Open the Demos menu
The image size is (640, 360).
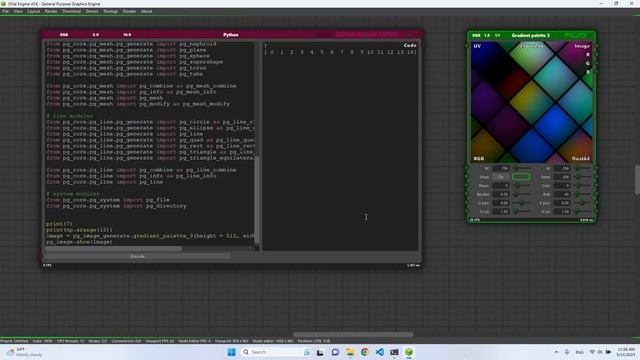click(x=92, y=11)
